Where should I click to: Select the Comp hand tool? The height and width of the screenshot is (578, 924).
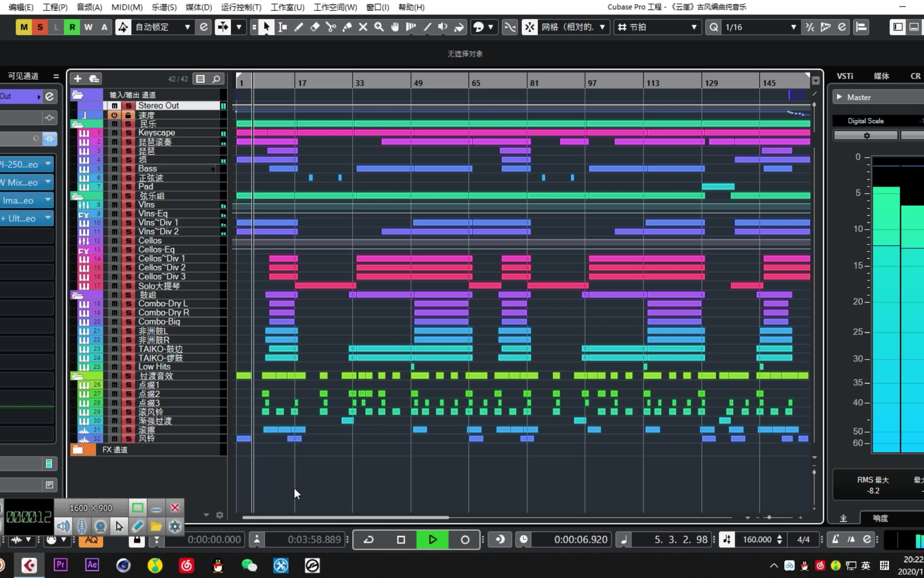click(x=395, y=27)
